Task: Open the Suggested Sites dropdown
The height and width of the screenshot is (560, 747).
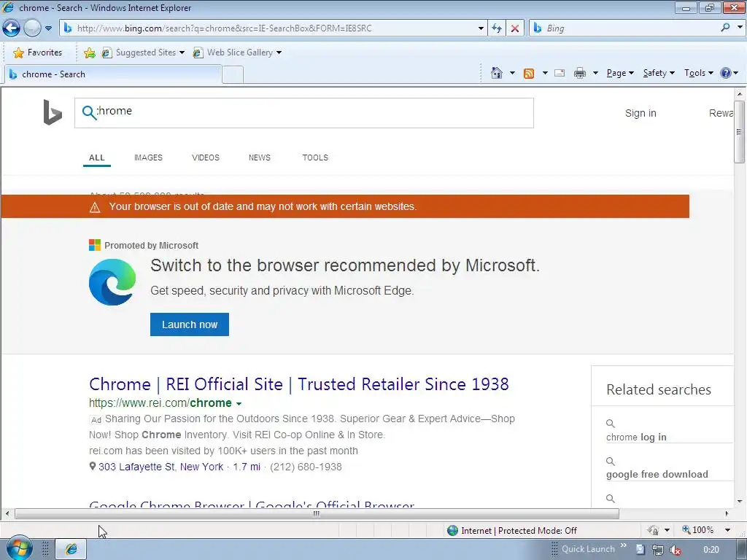Action: pos(143,52)
